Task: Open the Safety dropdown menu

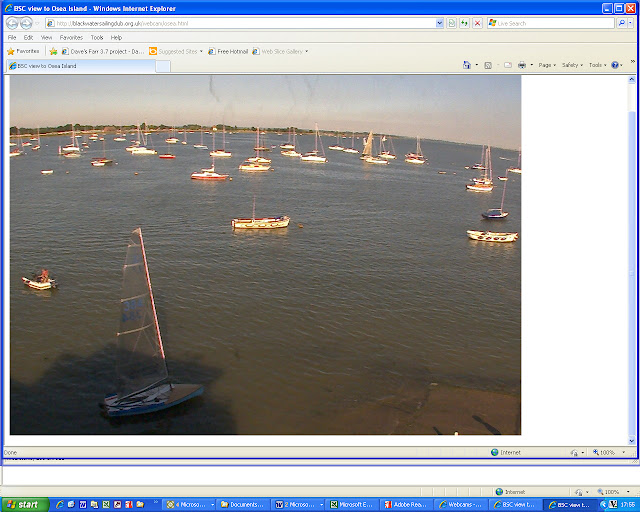Action: point(572,65)
